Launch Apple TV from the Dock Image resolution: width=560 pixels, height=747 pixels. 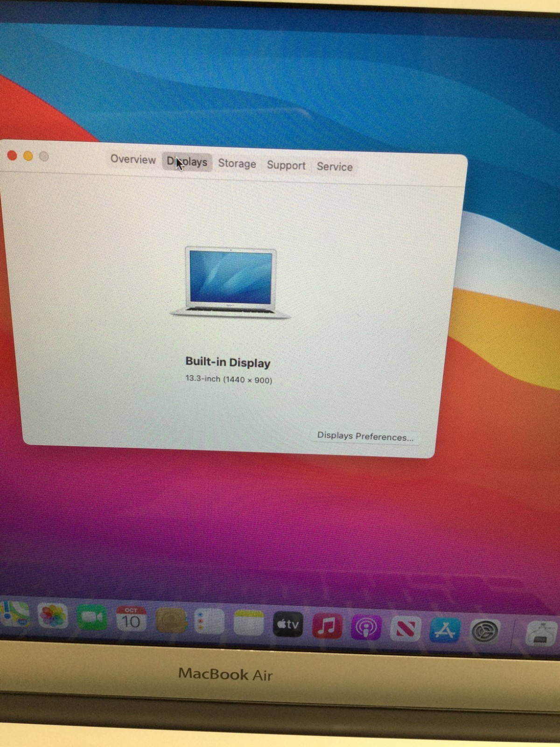[287, 624]
